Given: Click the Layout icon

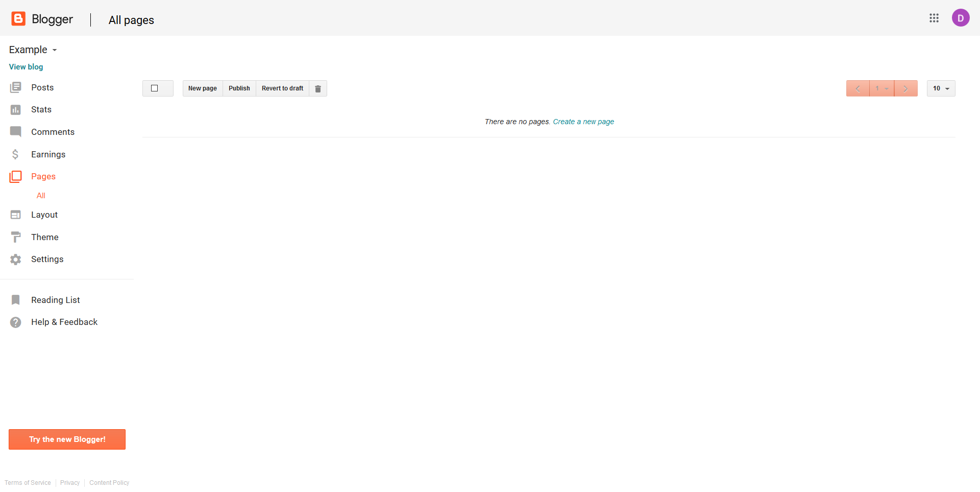Looking at the screenshot, I should pos(16,215).
